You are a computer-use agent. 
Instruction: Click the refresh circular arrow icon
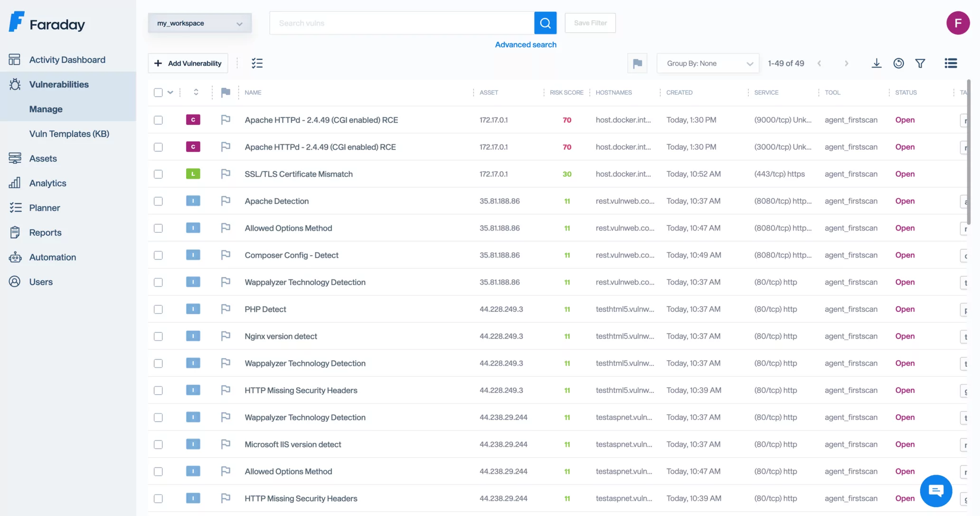pos(898,63)
